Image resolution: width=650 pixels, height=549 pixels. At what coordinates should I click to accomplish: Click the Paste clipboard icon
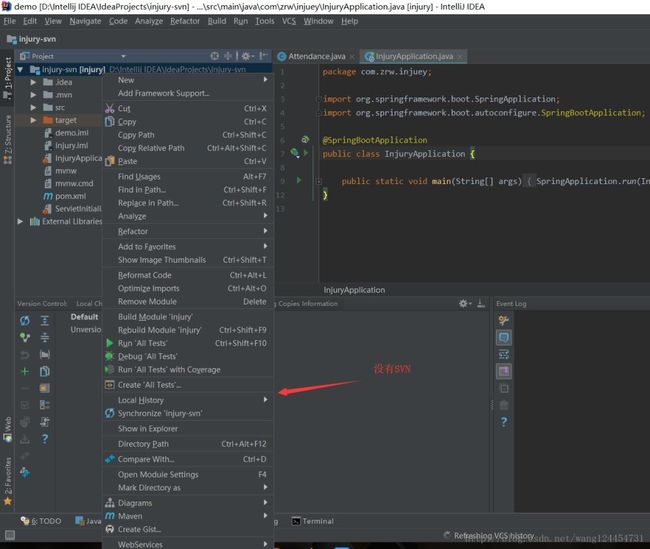tap(109, 161)
